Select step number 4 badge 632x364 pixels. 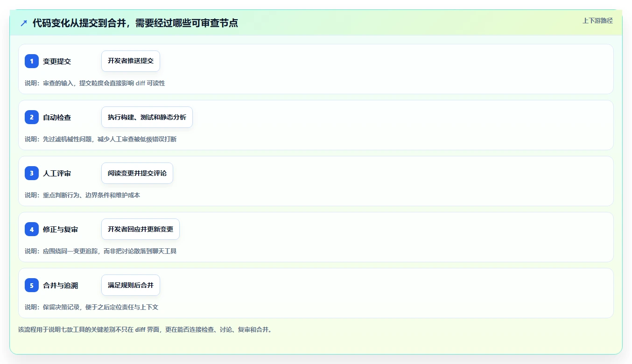coord(32,229)
